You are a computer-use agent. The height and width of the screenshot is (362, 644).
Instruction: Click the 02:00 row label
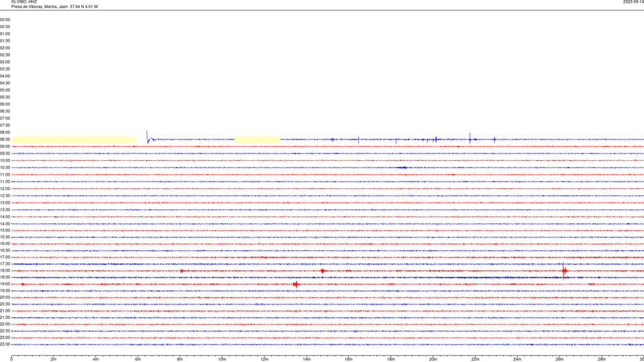coord(5,48)
